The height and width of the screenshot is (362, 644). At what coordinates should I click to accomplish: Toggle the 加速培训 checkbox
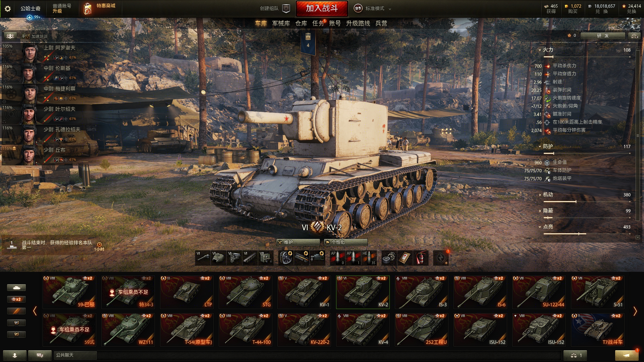(28, 36)
